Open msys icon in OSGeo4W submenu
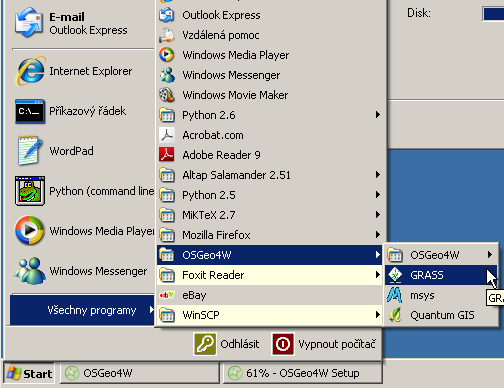Viewport: 504px width, 388px height. coord(395,295)
